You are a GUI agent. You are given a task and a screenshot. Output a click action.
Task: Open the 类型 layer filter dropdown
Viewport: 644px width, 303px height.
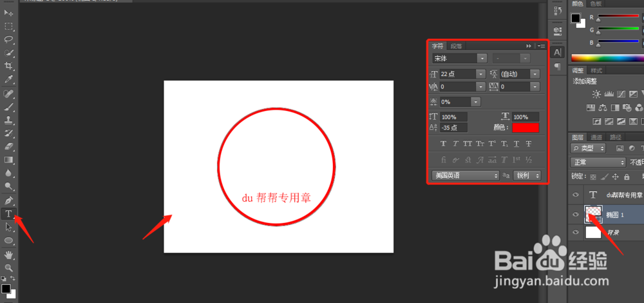pyautogui.click(x=588, y=148)
